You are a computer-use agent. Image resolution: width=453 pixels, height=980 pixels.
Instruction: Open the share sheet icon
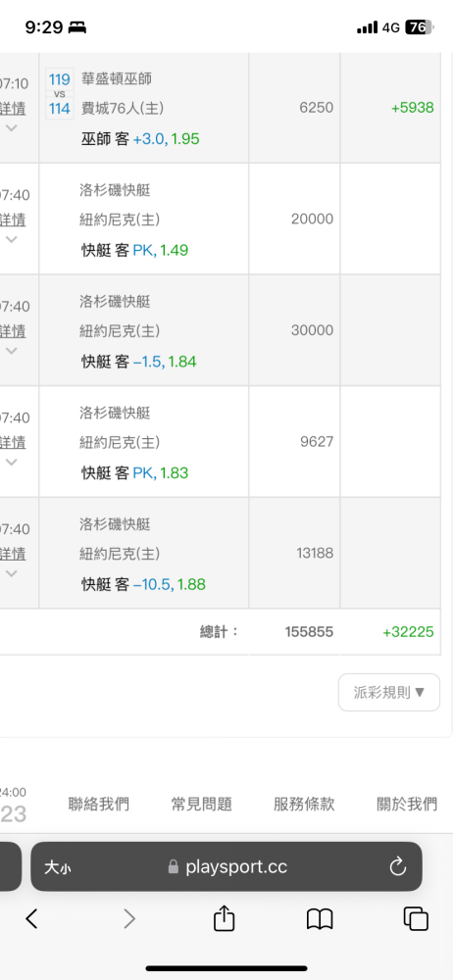coord(224,917)
